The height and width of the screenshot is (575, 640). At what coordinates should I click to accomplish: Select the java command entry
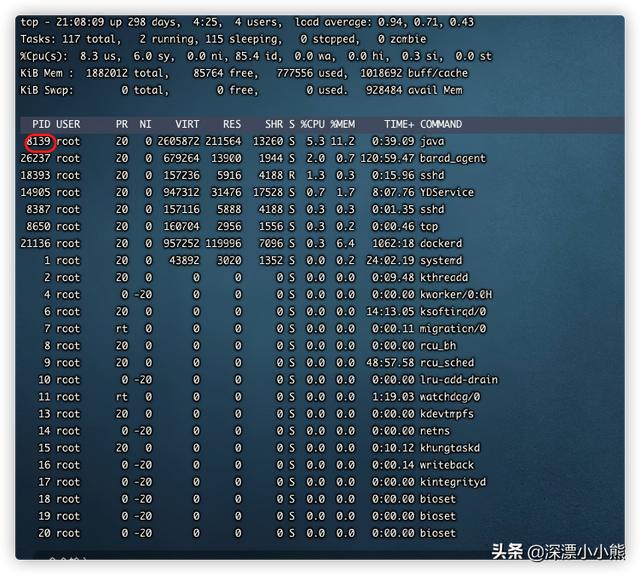pos(432,141)
